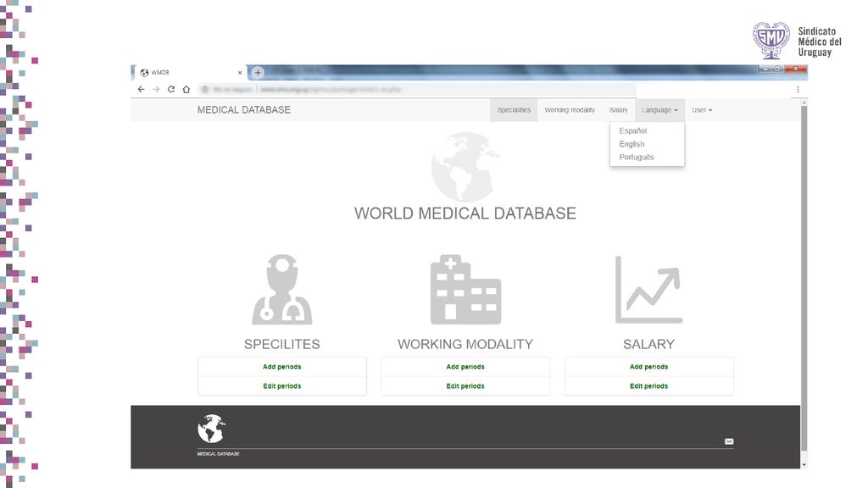Choose Español from Language menu
868x488 pixels.
tap(633, 130)
